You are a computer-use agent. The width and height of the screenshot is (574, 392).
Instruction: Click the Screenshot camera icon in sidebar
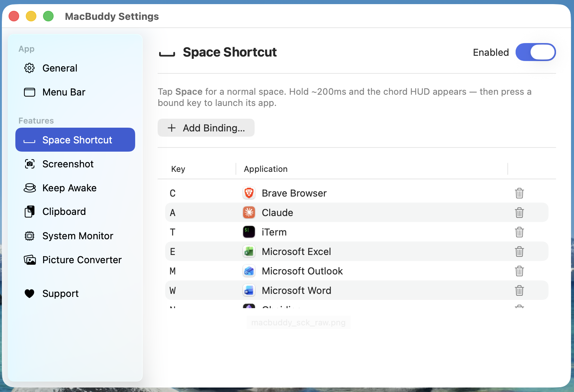[x=30, y=164]
